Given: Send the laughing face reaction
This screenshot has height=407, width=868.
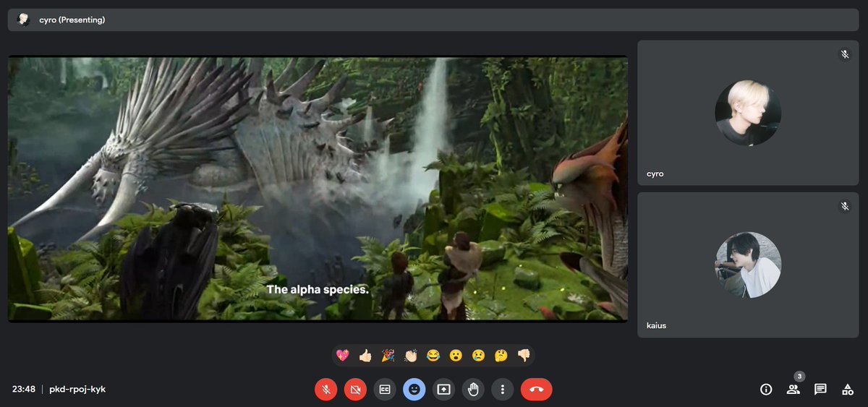Looking at the screenshot, I should pos(433,355).
